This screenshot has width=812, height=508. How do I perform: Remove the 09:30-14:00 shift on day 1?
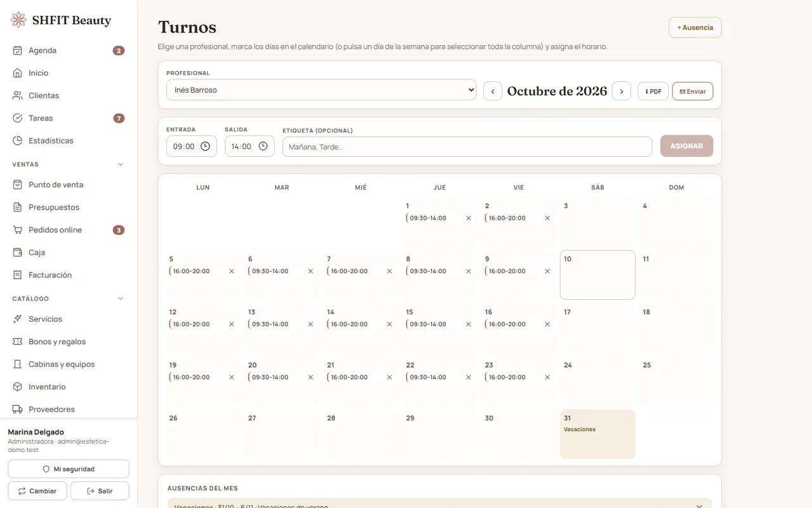tap(468, 218)
